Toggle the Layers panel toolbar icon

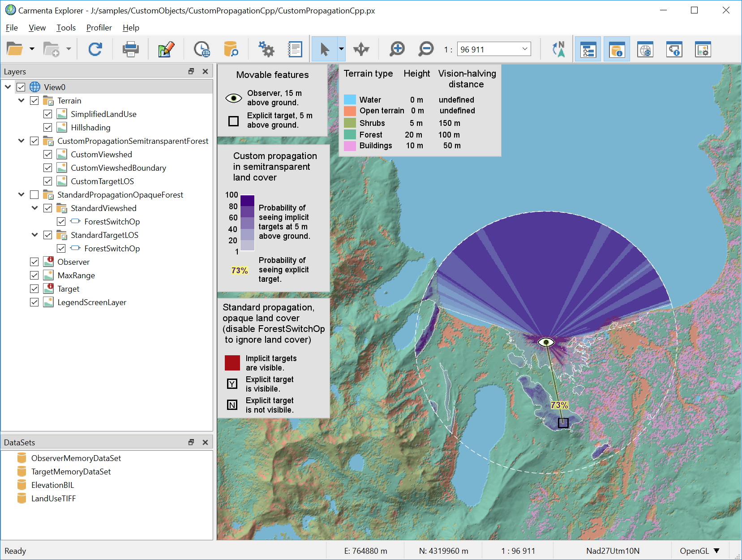pyautogui.click(x=588, y=49)
